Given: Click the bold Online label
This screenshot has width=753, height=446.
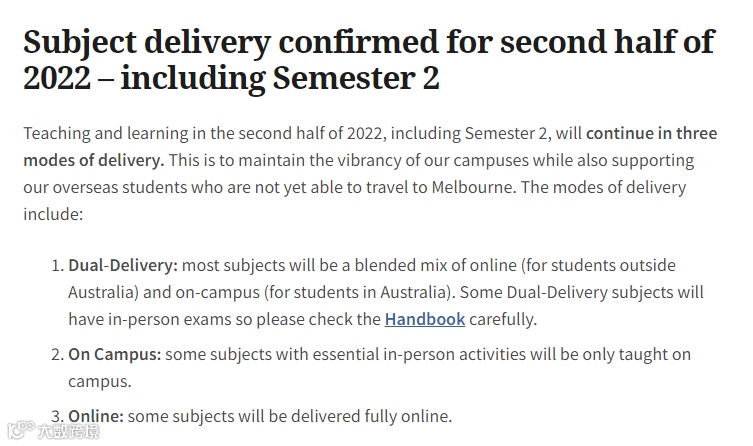Looking at the screenshot, I should point(96,416).
